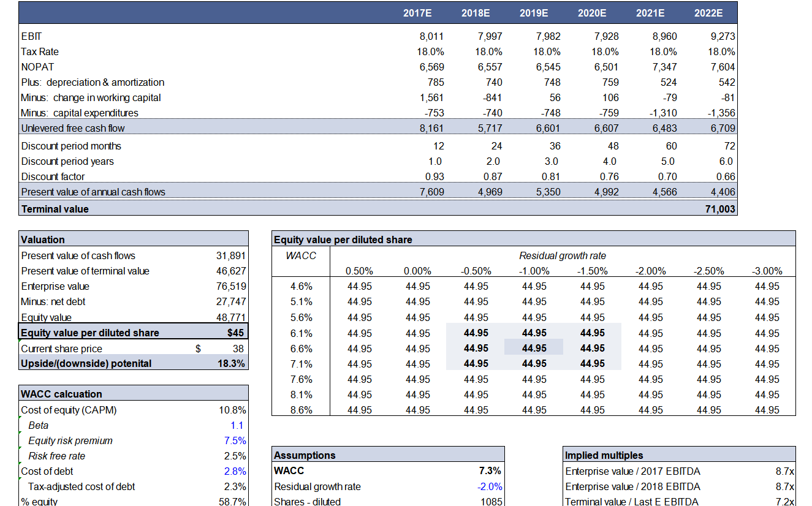Select the cost of debt input 2.8%
The width and height of the screenshot is (812, 506).
tap(235, 472)
